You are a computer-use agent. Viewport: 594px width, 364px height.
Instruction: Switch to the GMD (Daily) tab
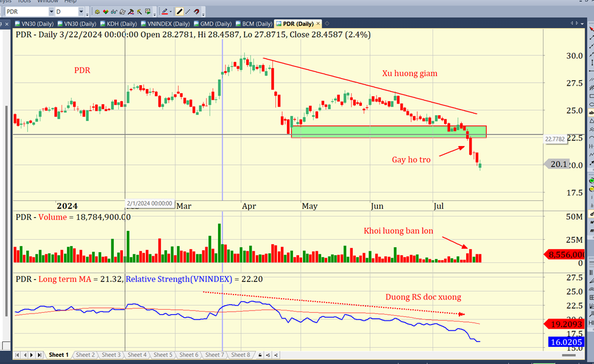coord(213,24)
